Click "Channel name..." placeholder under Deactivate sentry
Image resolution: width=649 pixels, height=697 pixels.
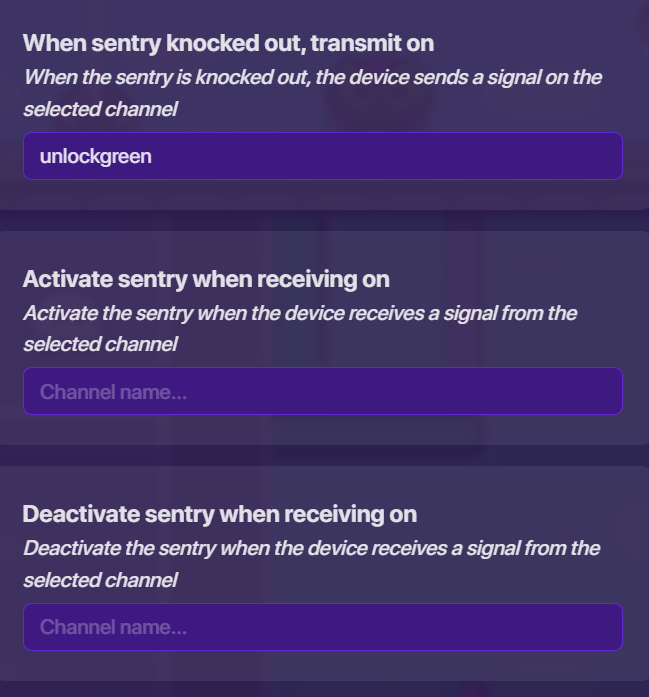pos(113,628)
